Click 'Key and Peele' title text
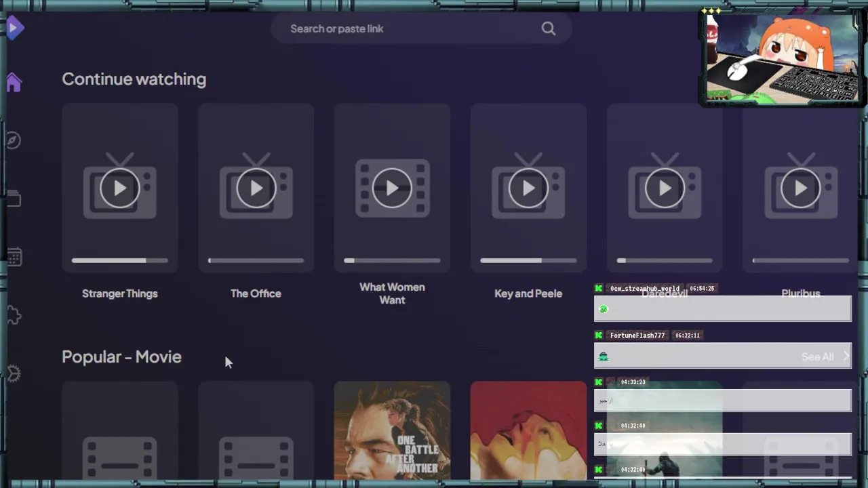Viewport: 868px width, 488px height. 528,293
